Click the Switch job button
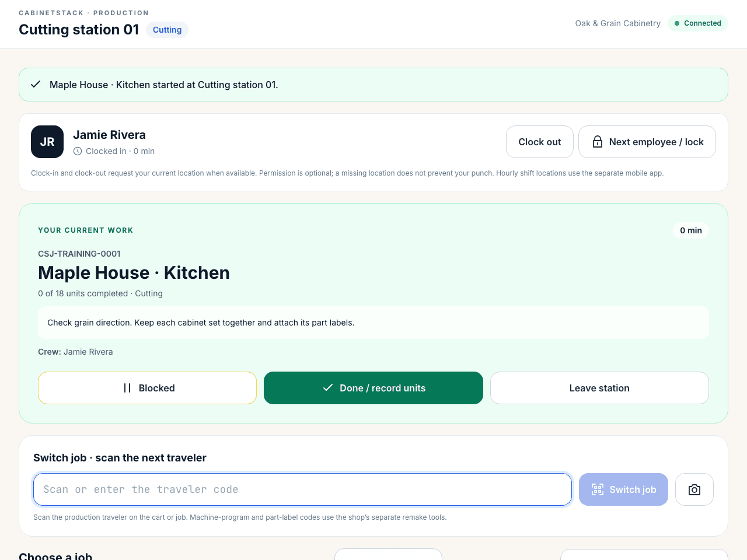This screenshot has width=747, height=560. point(623,489)
